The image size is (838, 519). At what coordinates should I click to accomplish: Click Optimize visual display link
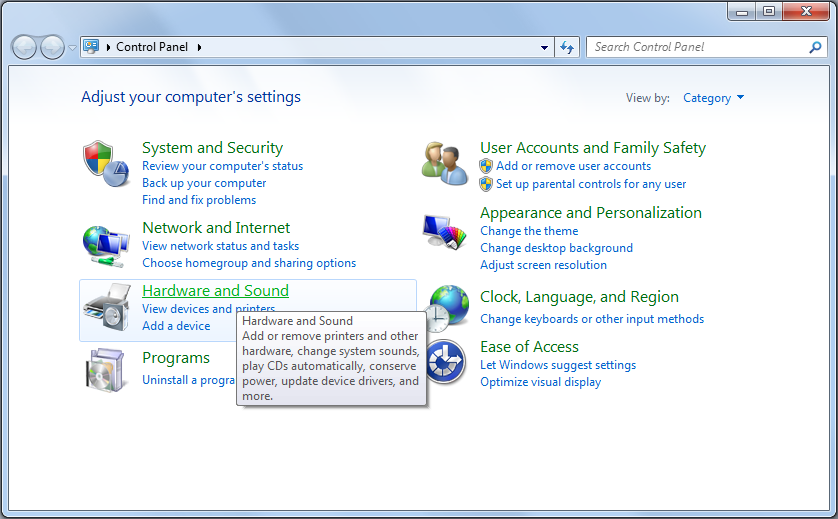click(540, 382)
